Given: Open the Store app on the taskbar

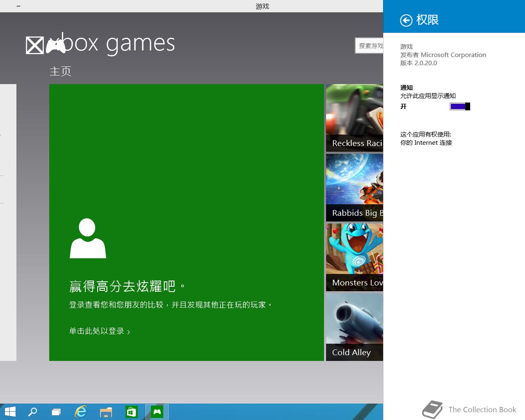Looking at the screenshot, I should [131, 412].
